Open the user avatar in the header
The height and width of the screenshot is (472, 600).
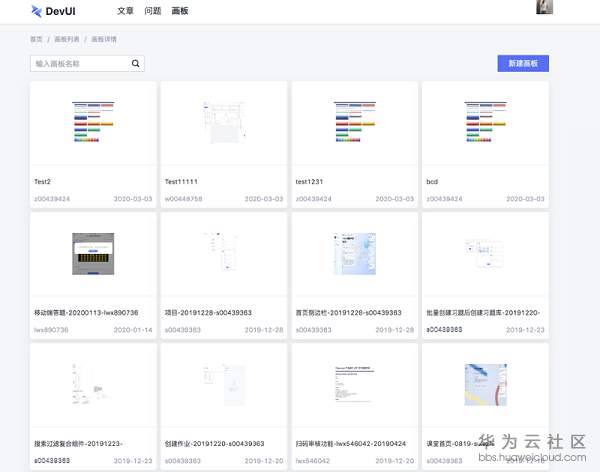pyautogui.click(x=544, y=7)
